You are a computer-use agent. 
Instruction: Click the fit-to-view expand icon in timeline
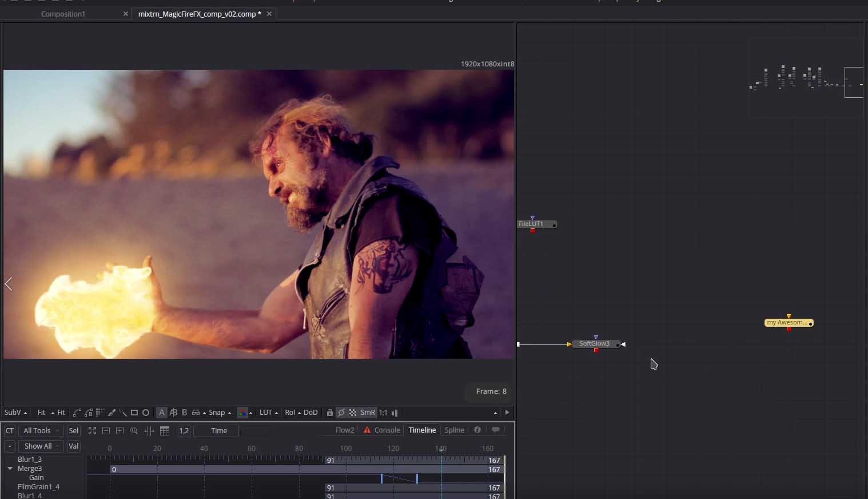pos(92,431)
